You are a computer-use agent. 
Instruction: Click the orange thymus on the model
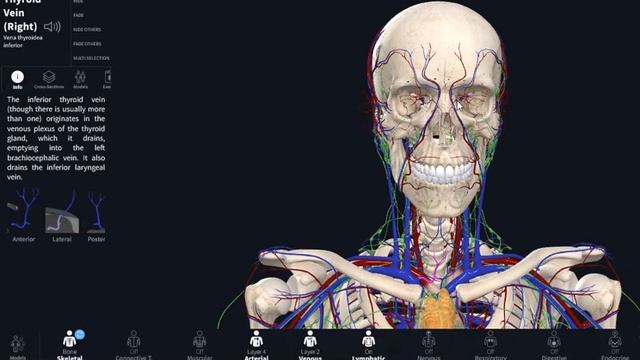tap(439, 308)
